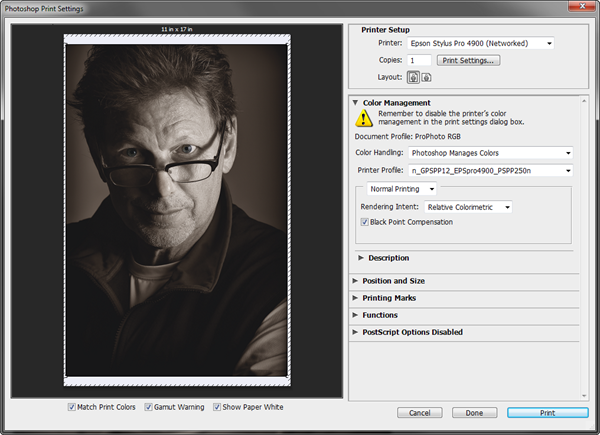Expand the Description section
The image size is (600, 435).
point(362,258)
